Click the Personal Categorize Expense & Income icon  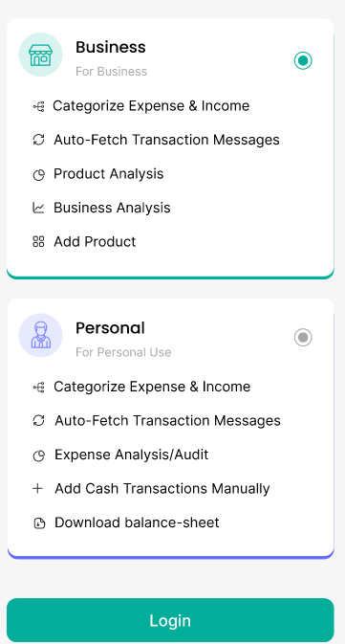38,388
